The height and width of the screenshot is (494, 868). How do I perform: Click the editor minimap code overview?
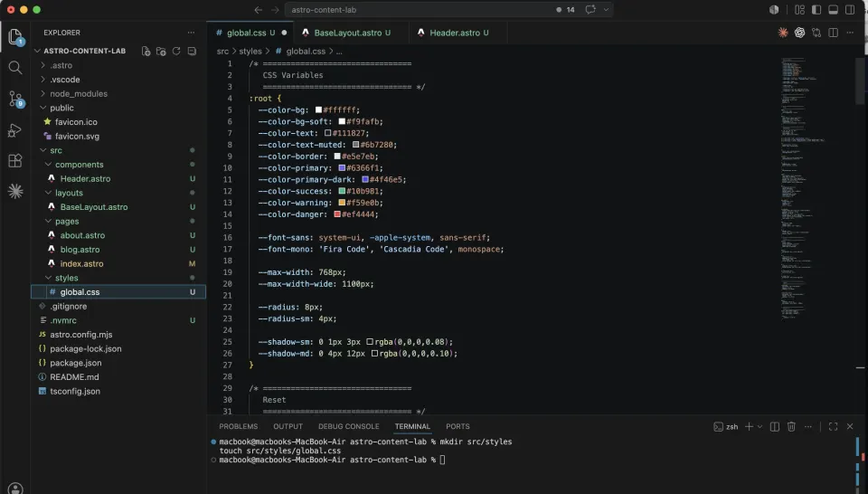(x=803, y=188)
